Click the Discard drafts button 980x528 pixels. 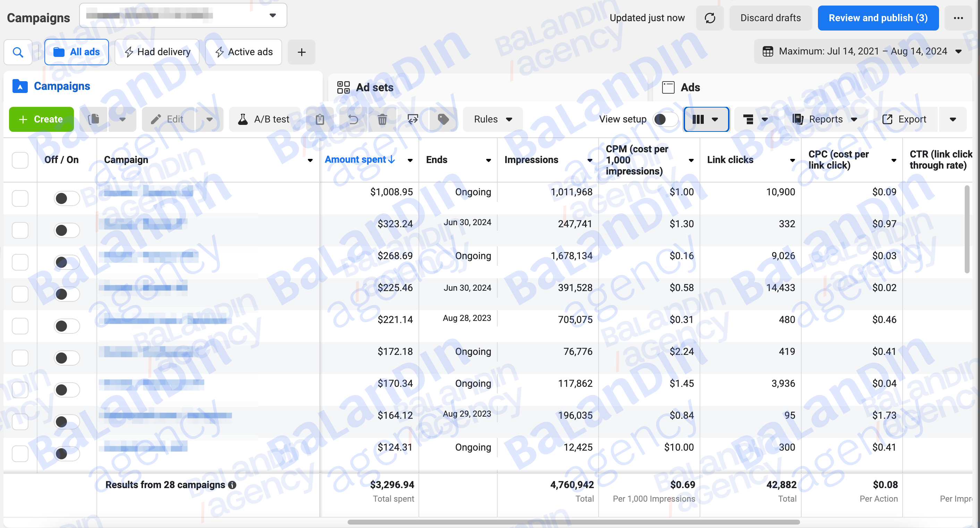click(770, 18)
